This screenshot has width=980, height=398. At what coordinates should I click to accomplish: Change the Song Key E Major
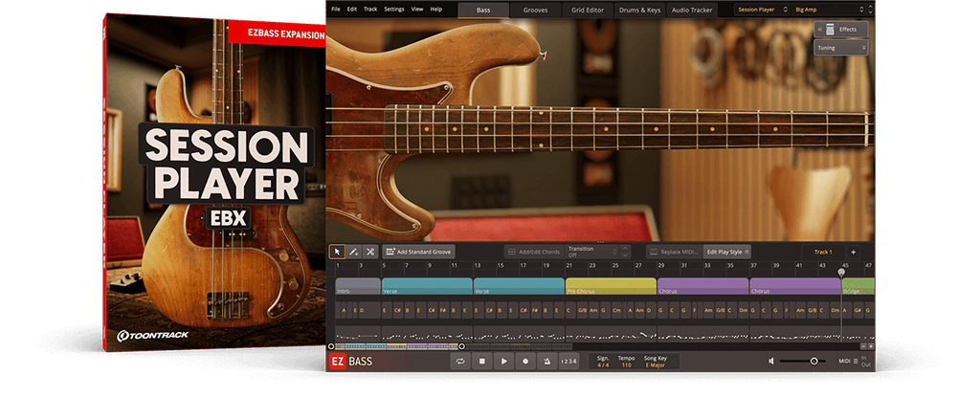(655, 365)
